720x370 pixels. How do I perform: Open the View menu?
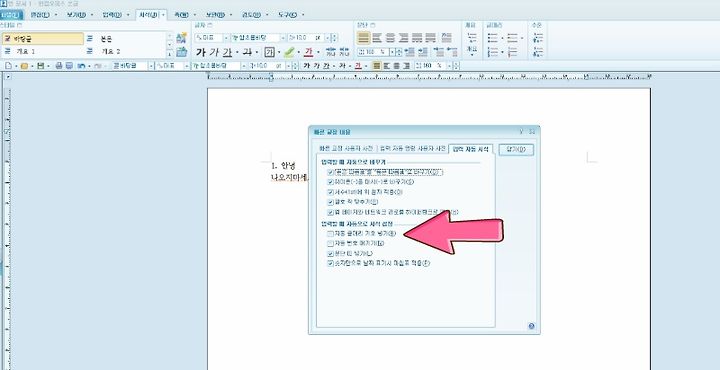[x=76, y=15]
